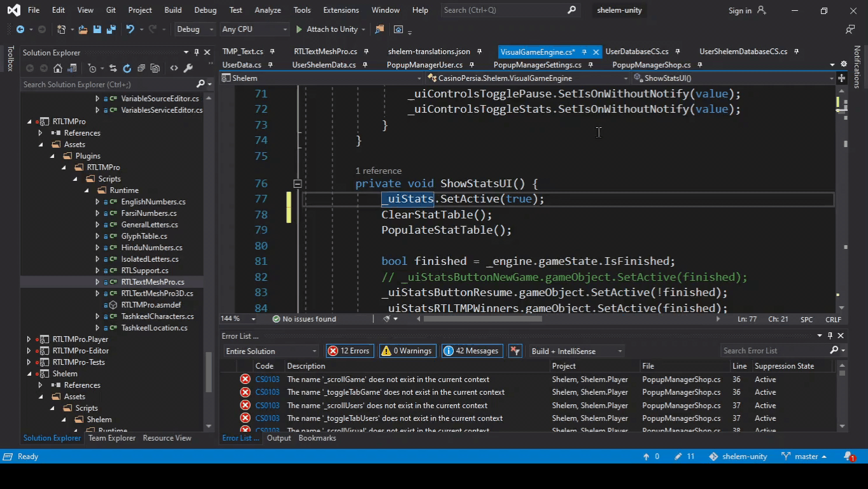
Task: Open the Extensions menu
Action: point(340,10)
